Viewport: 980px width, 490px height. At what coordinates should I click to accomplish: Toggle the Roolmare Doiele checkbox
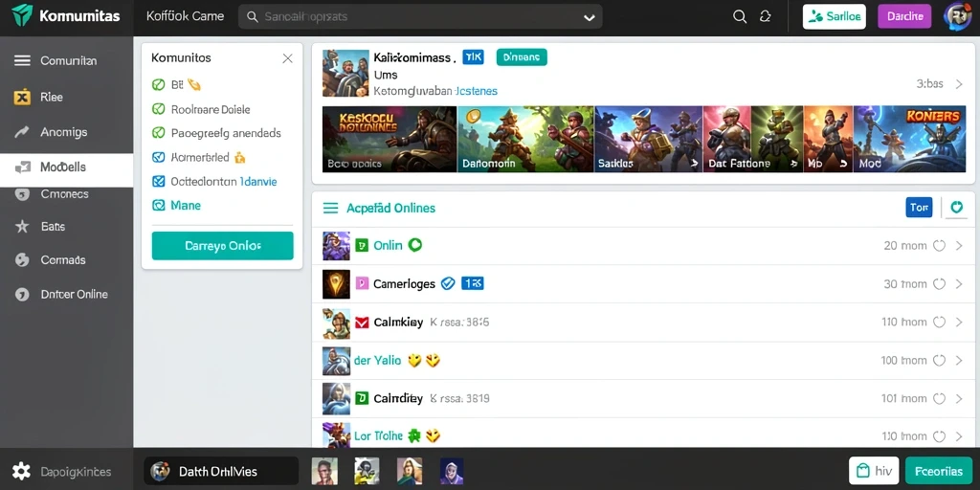[x=158, y=109]
